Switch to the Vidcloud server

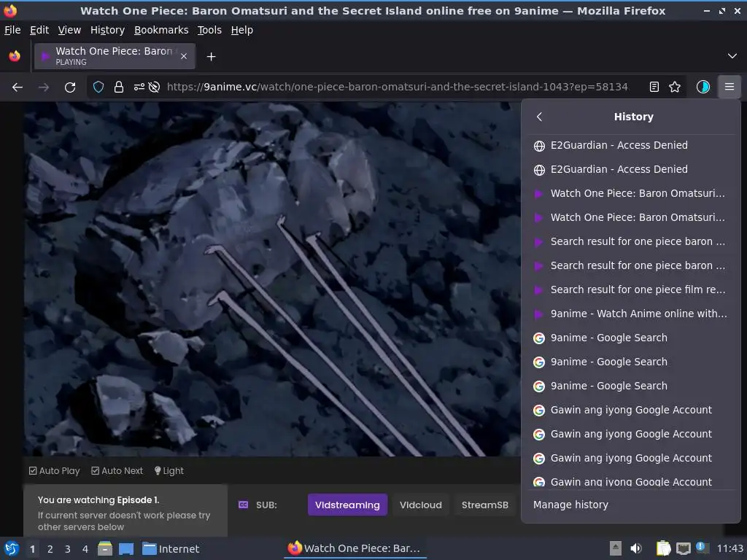point(421,505)
